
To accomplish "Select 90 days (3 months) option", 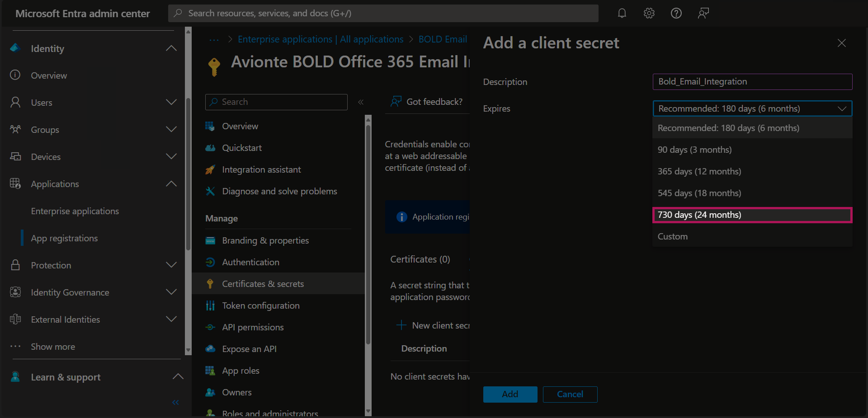I will (694, 150).
